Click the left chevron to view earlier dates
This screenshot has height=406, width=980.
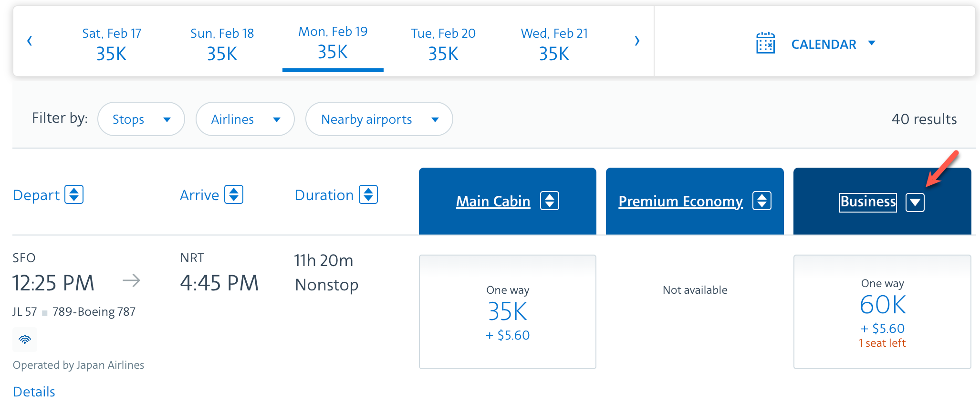click(30, 41)
